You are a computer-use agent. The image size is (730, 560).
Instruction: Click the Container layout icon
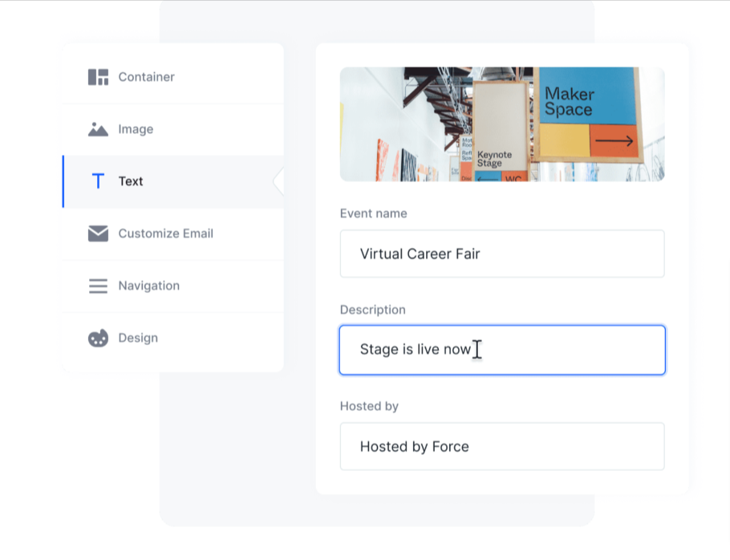tap(98, 77)
